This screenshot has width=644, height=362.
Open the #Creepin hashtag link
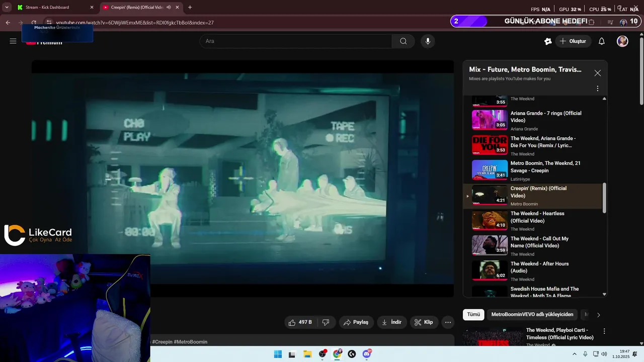point(162,342)
